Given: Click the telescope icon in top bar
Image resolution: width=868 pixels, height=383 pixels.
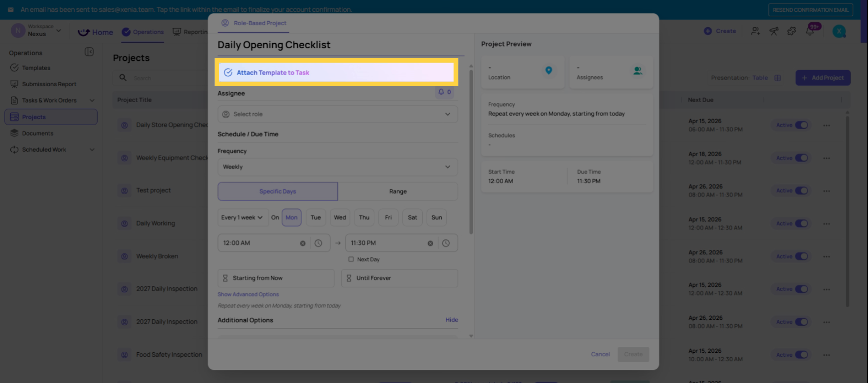Looking at the screenshot, I should (x=774, y=31).
